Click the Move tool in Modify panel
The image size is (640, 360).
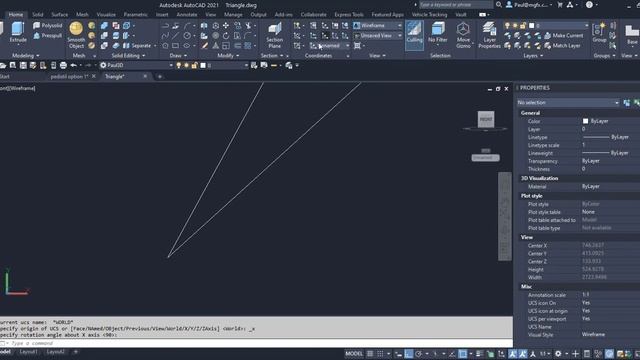[x=226, y=26]
